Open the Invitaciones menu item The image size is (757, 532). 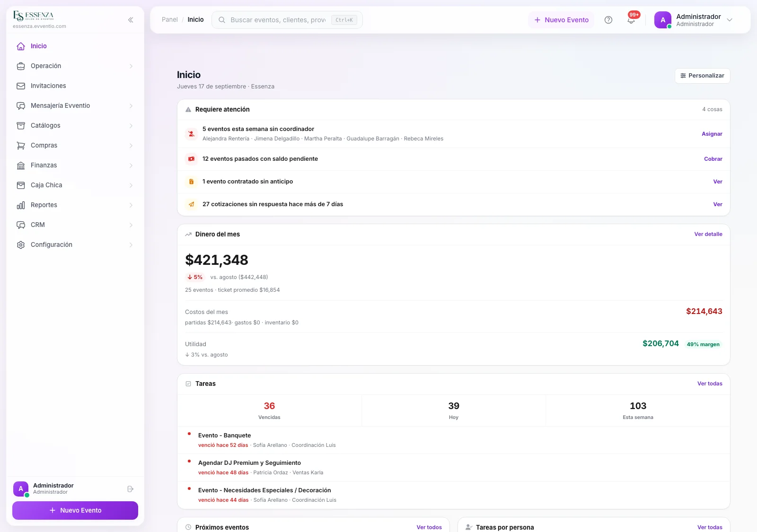pyautogui.click(x=75, y=86)
